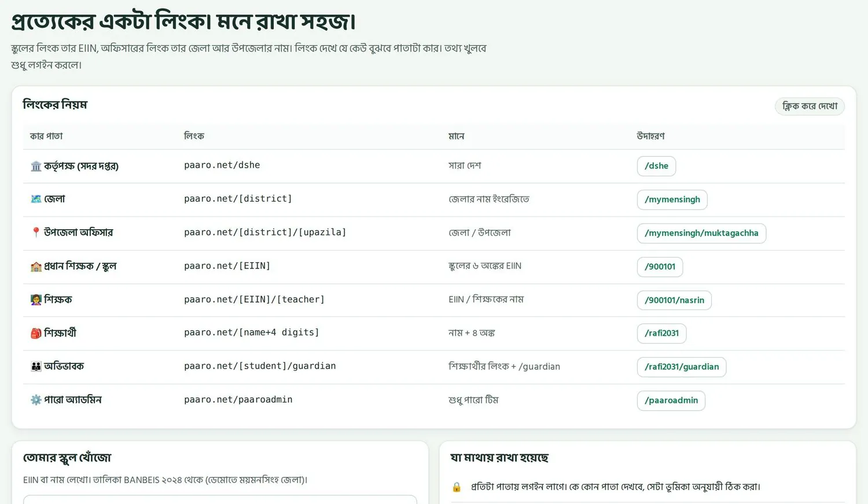Screen dimensions: 868x504
Task: Open the /900101/nasrin teacher example link
Action: (x=674, y=300)
